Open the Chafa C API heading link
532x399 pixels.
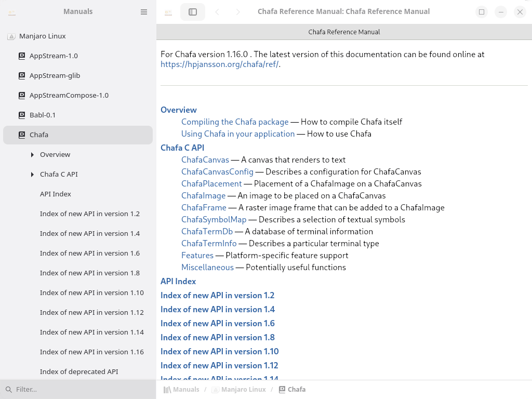coord(182,148)
